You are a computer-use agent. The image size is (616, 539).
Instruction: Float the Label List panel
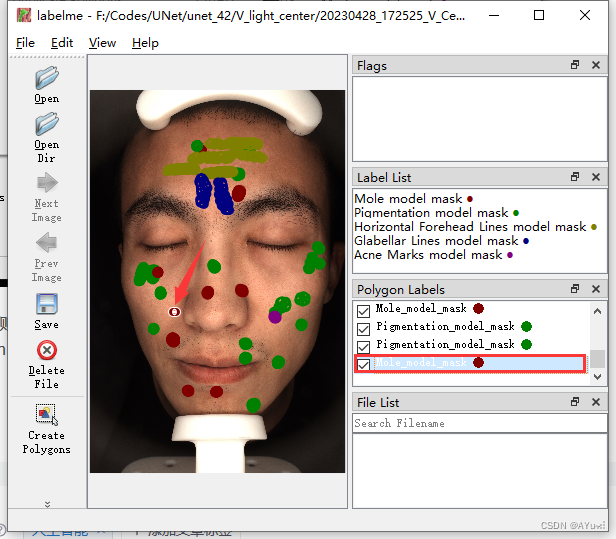click(575, 177)
